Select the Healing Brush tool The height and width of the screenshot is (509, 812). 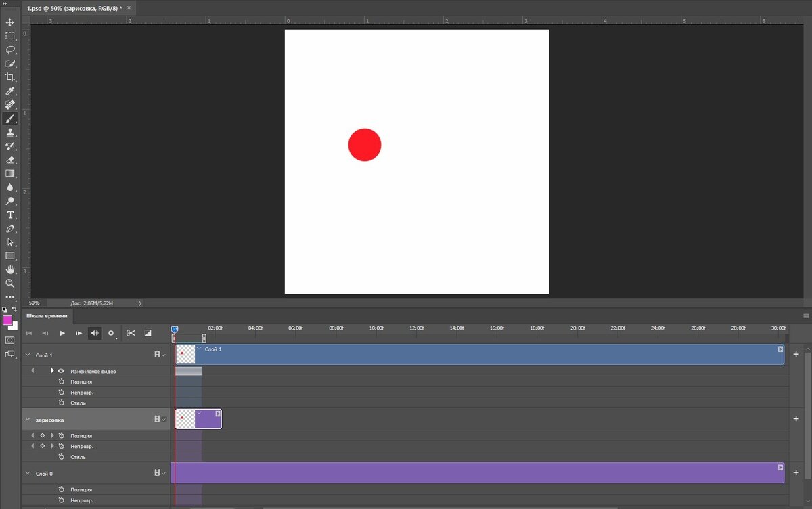point(10,104)
